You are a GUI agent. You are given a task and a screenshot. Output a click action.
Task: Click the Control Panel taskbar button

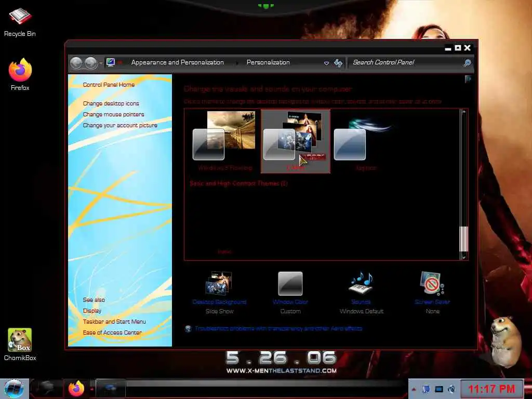111,389
